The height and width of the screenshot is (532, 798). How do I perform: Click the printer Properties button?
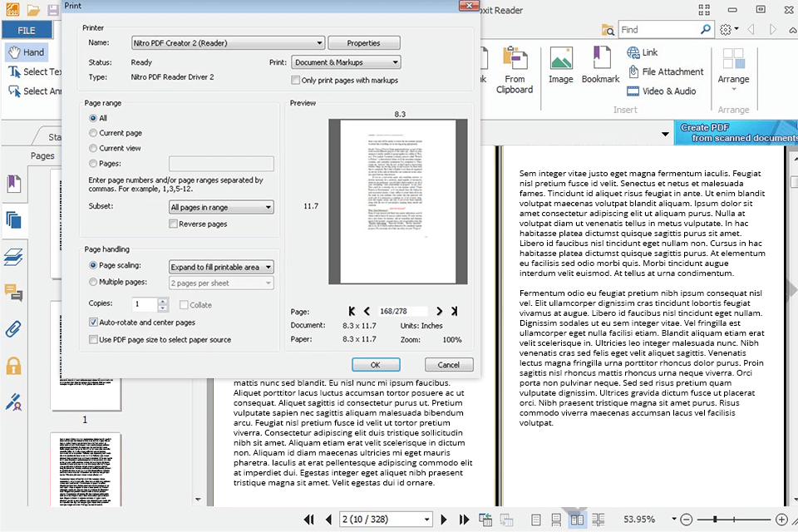pos(363,43)
